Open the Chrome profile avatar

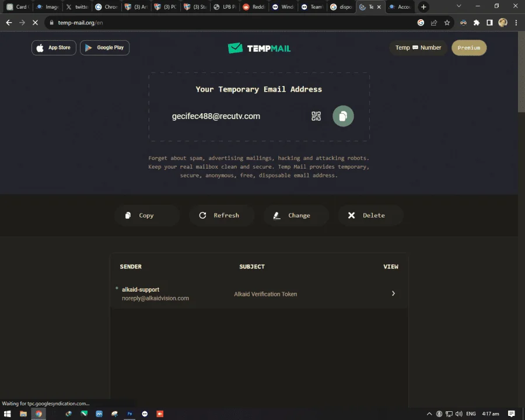coord(503,22)
